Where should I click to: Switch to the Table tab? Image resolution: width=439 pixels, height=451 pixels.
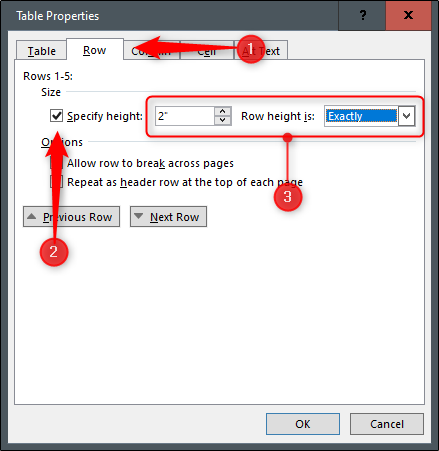click(x=41, y=51)
